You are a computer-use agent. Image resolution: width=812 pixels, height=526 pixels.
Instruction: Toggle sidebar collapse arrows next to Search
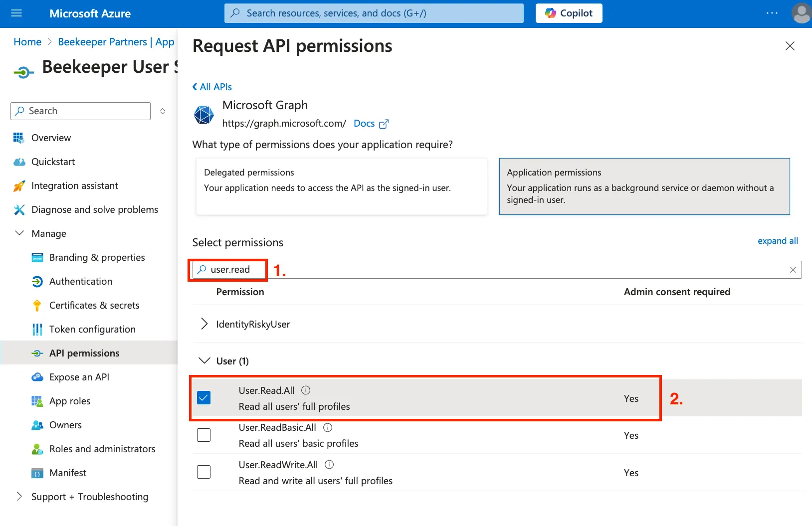point(163,111)
